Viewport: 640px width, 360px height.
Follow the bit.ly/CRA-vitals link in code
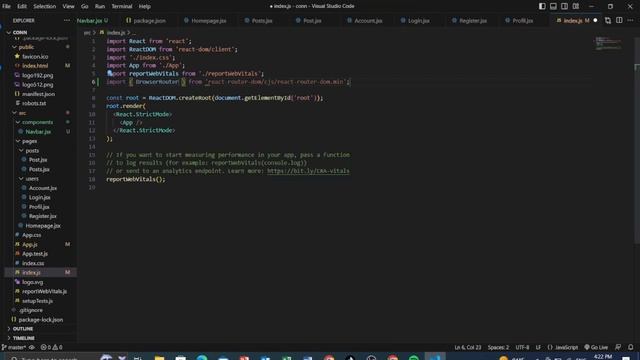[x=308, y=171]
